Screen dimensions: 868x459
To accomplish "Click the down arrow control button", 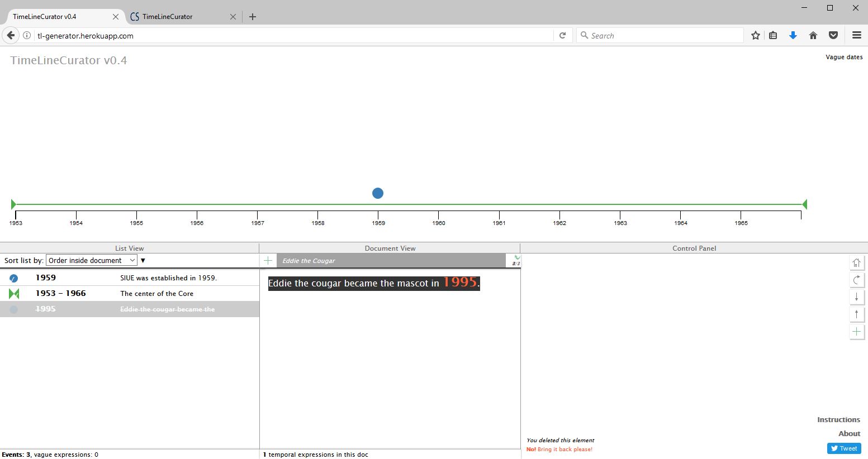I will (856, 297).
